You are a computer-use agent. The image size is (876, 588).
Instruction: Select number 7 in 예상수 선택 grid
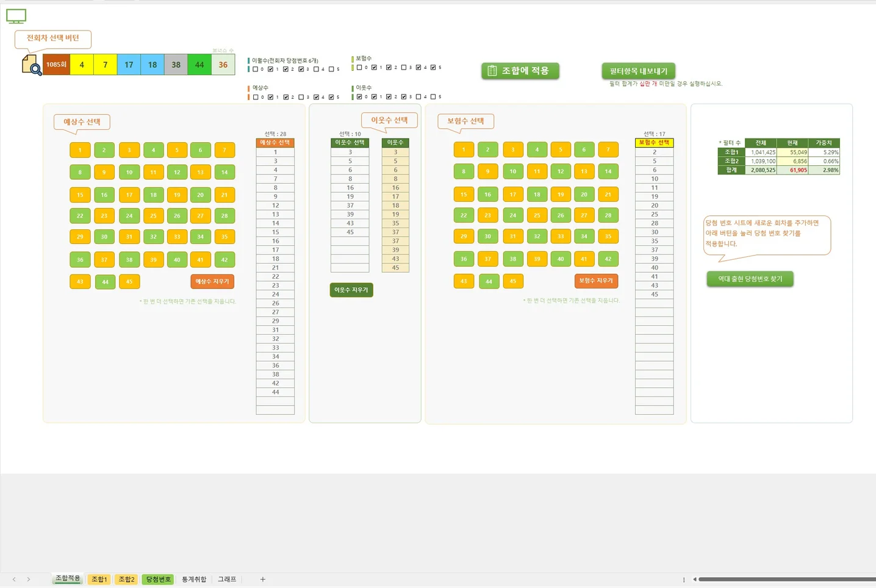(224, 150)
